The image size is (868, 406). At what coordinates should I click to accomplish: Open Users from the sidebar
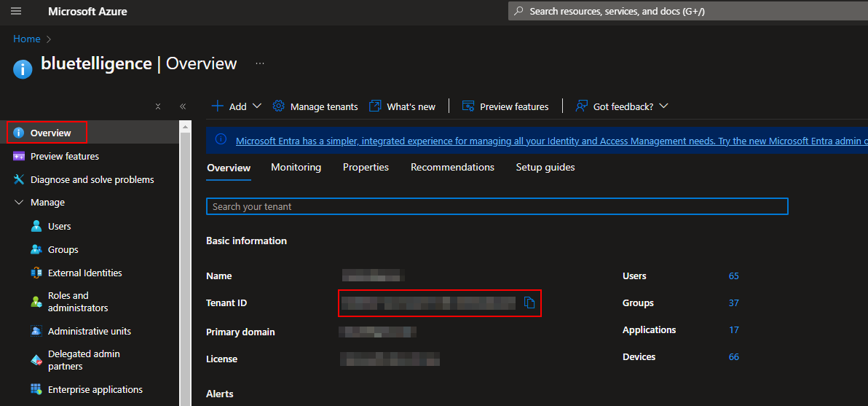[x=59, y=226]
